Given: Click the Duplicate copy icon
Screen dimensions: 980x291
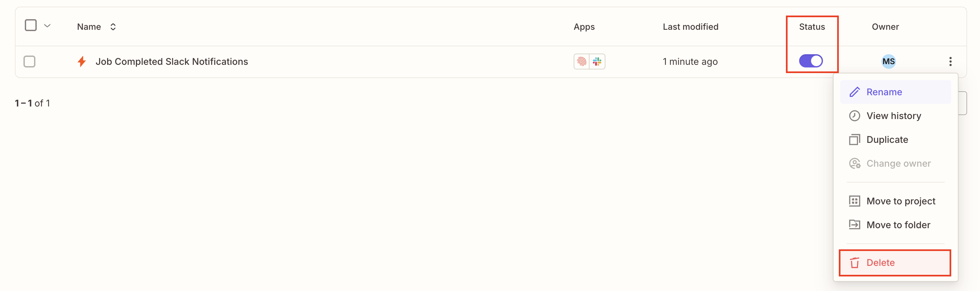Looking at the screenshot, I should coord(855,139).
